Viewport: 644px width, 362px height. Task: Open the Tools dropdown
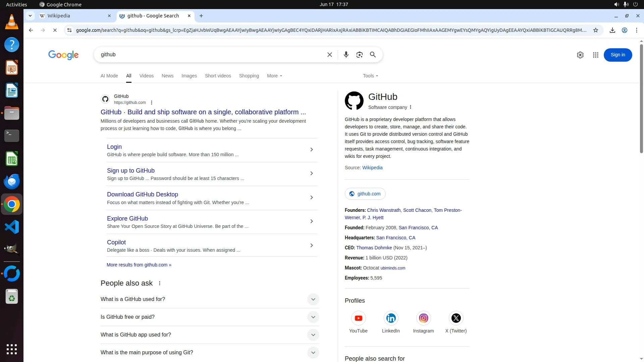pyautogui.click(x=370, y=76)
